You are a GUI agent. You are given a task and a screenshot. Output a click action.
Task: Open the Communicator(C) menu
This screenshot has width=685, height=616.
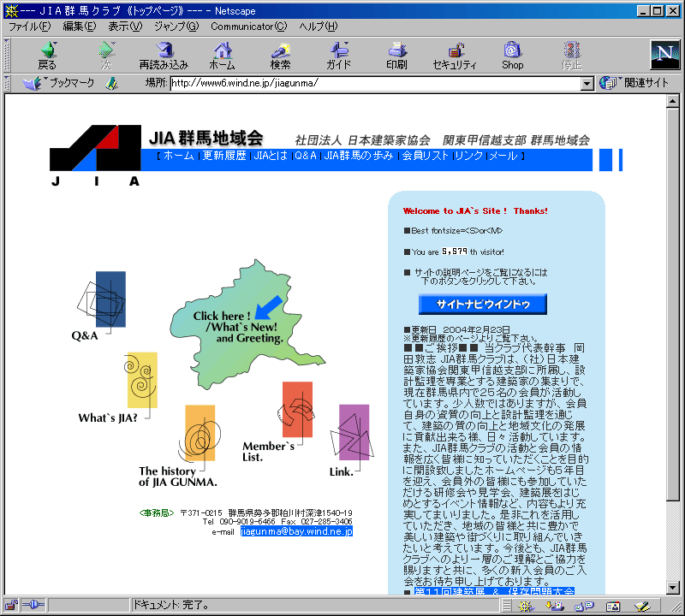(x=249, y=27)
